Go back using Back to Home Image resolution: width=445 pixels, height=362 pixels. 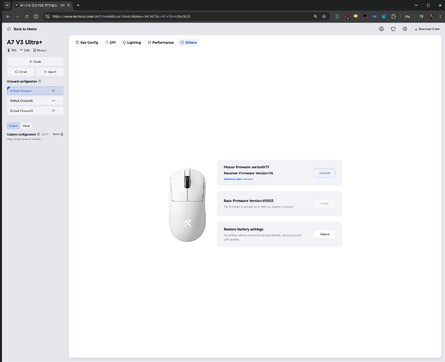(x=22, y=29)
